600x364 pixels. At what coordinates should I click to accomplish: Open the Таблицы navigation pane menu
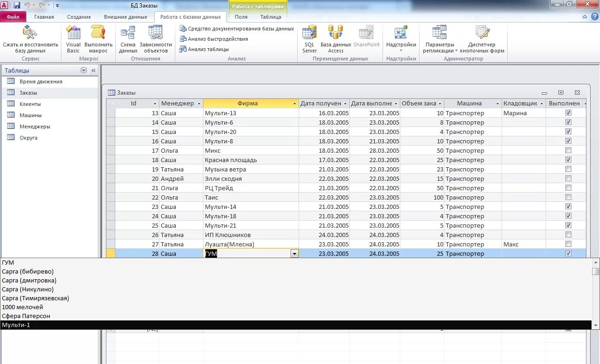click(x=84, y=70)
